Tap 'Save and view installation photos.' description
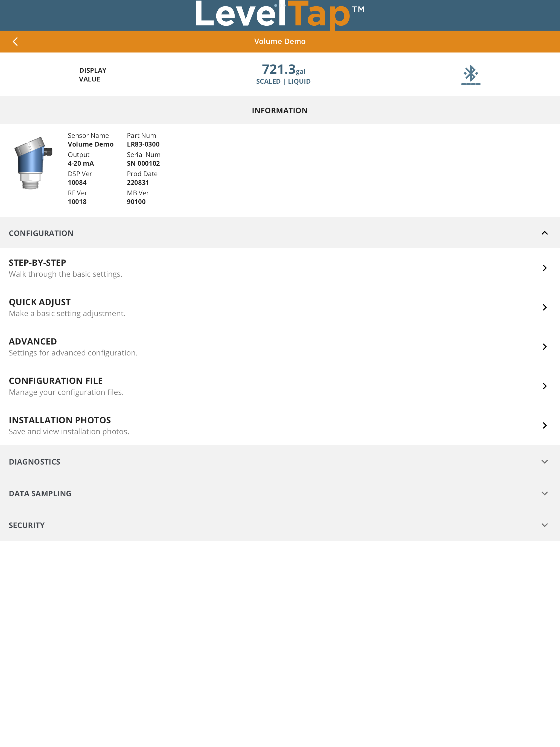The height and width of the screenshot is (747, 560). click(x=69, y=431)
